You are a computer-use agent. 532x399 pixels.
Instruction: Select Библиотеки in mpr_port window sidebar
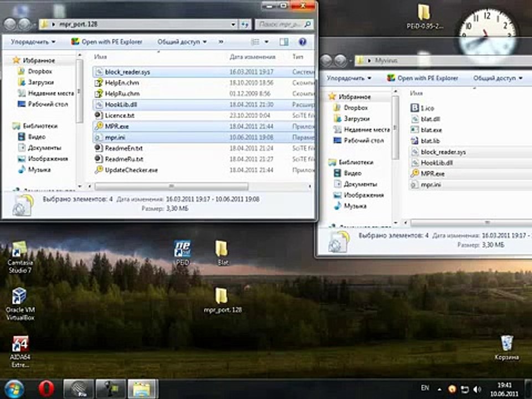tap(35, 126)
